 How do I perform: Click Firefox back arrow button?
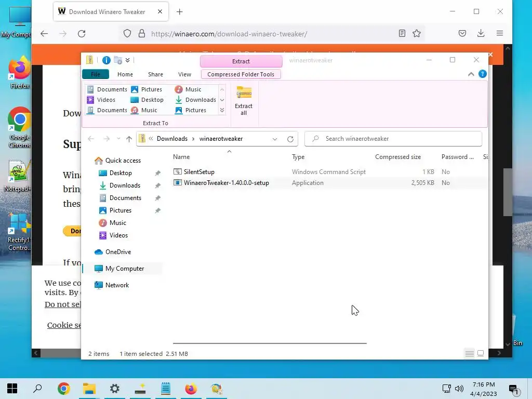coord(44,34)
